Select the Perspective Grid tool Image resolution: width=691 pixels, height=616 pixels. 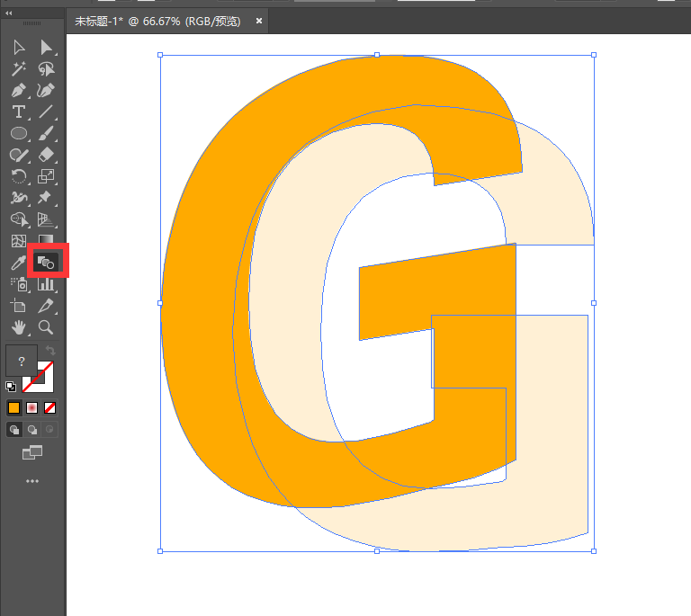[x=46, y=219]
